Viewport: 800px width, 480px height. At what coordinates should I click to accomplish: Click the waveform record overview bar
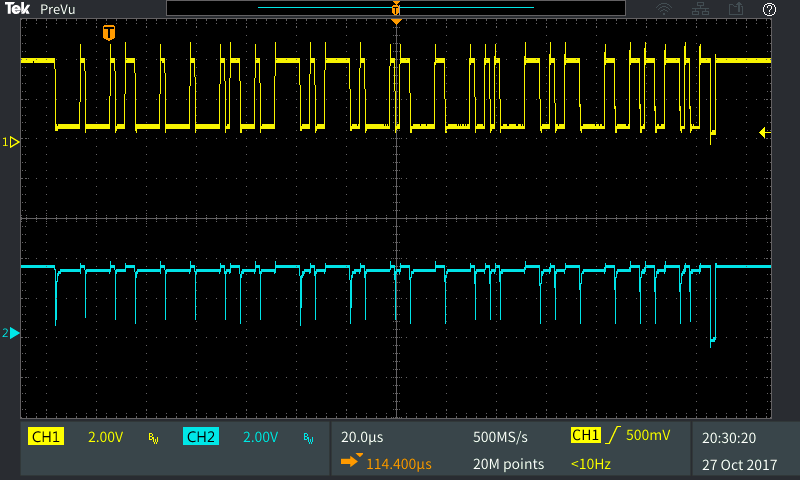coord(396,8)
